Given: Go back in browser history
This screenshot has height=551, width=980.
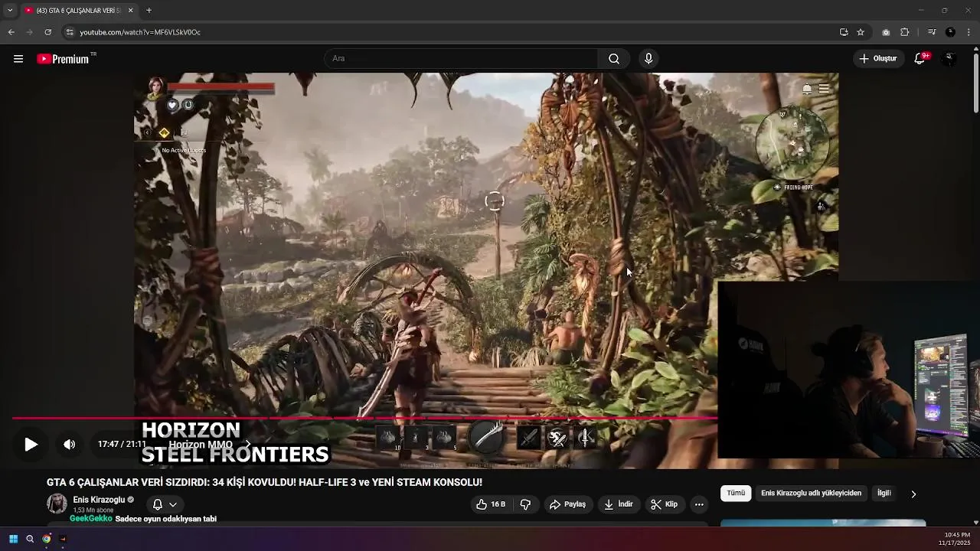Looking at the screenshot, I should coord(11,32).
